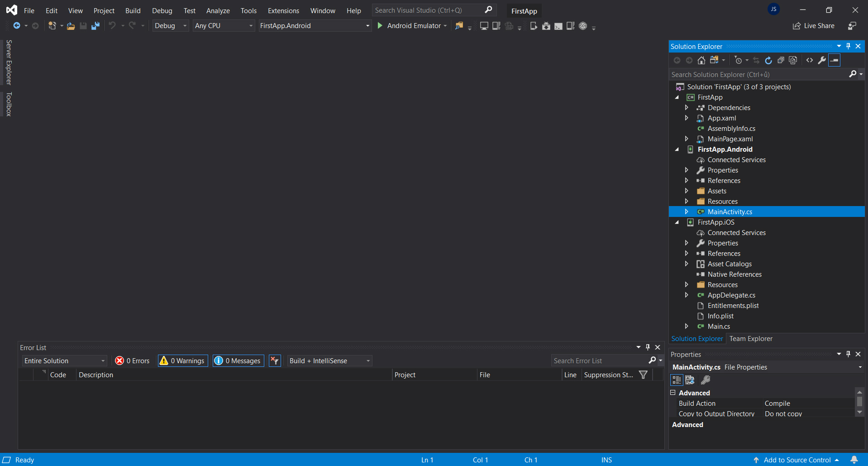Click the Live Share icon
Image resolution: width=868 pixels, height=466 pixels.
click(x=813, y=26)
